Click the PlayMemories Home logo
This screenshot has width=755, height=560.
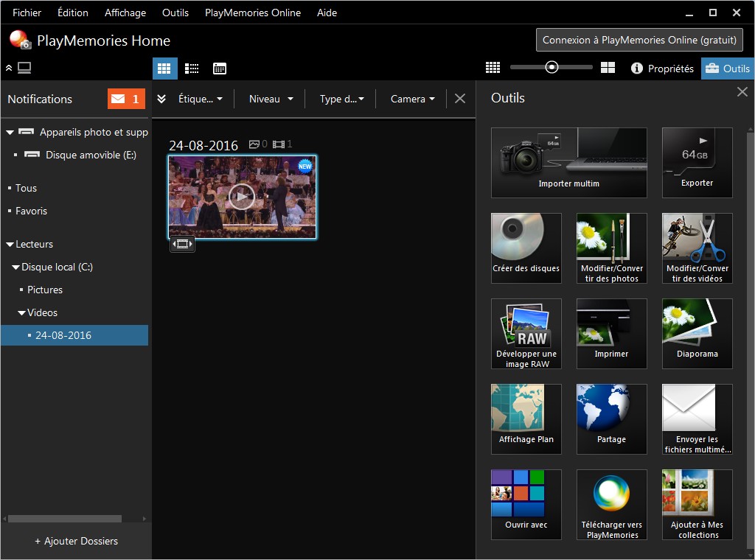(x=20, y=40)
